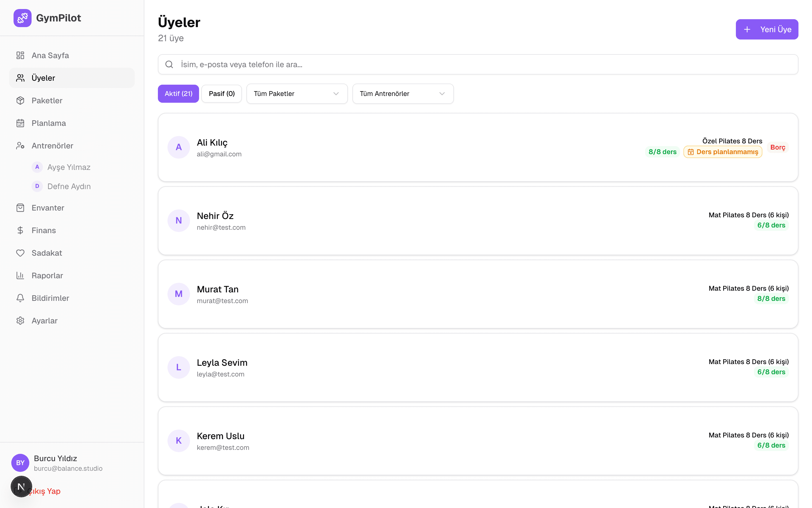Click the 6/8 ders badge for Kerem Uslu
The image size is (812, 508).
click(771, 445)
